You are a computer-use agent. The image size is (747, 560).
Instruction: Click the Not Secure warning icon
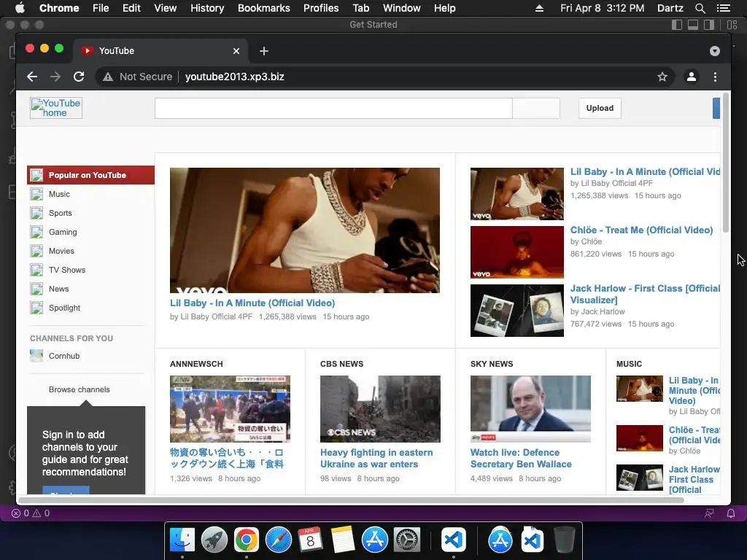[108, 77]
